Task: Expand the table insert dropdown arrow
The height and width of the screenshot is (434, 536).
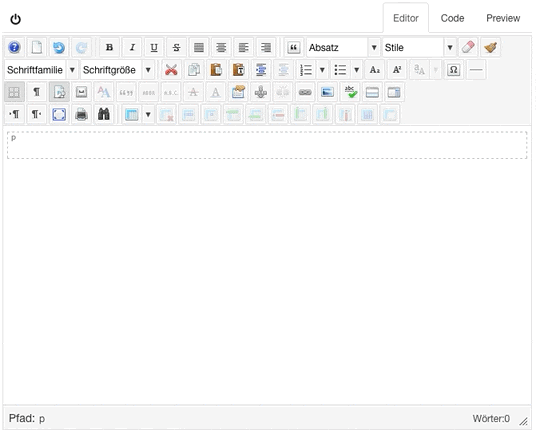Action: tap(148, 114)
